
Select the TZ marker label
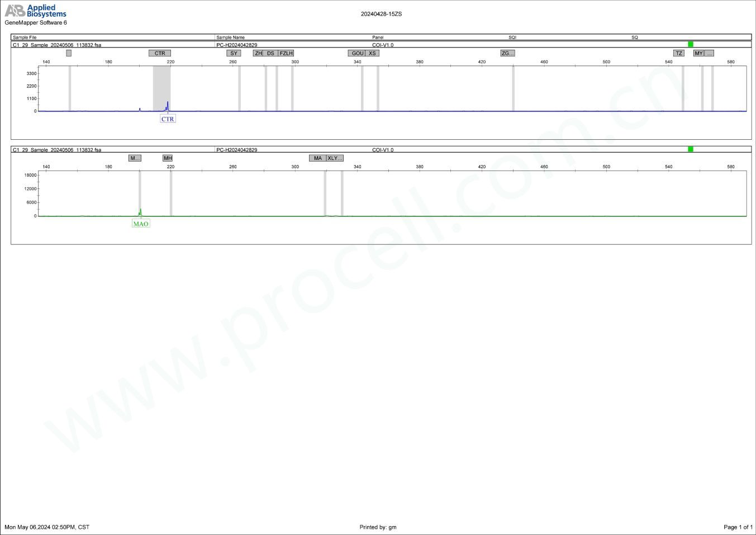pos(679,53)
